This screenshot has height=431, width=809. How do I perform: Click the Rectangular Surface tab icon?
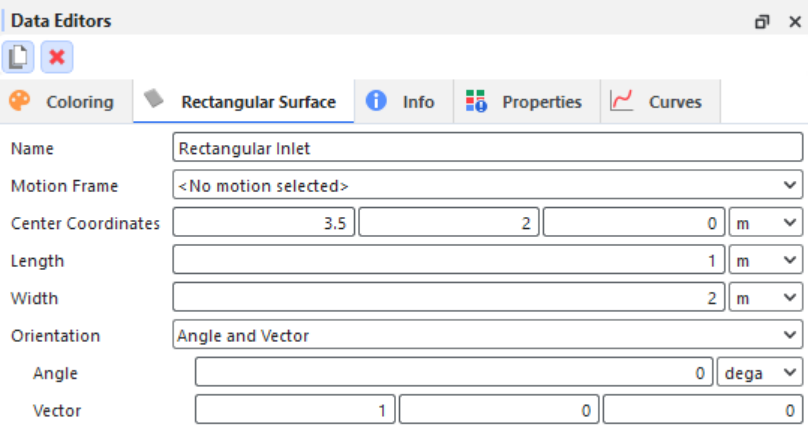(155, 100)
